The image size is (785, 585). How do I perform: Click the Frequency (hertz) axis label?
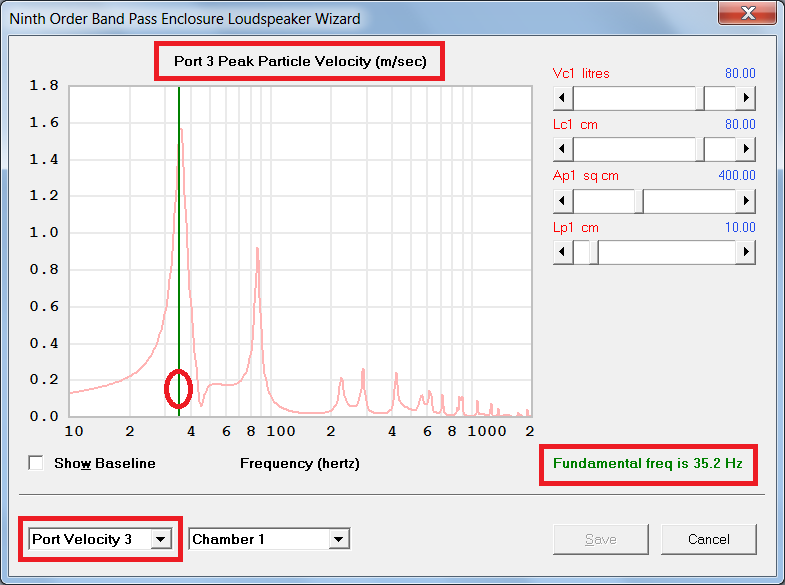coord(299,463)
